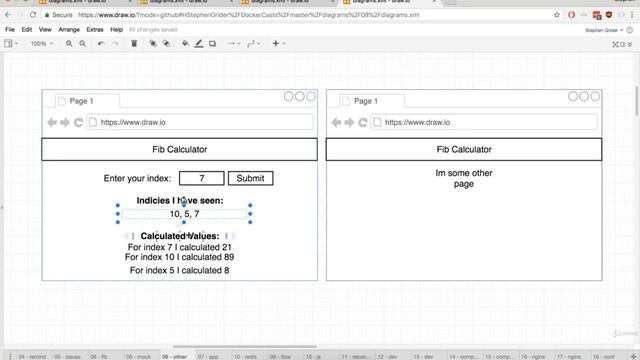
Task: Redo with the toolbar redo arrow
Action: pyautogui.click(x=116, y=43)
